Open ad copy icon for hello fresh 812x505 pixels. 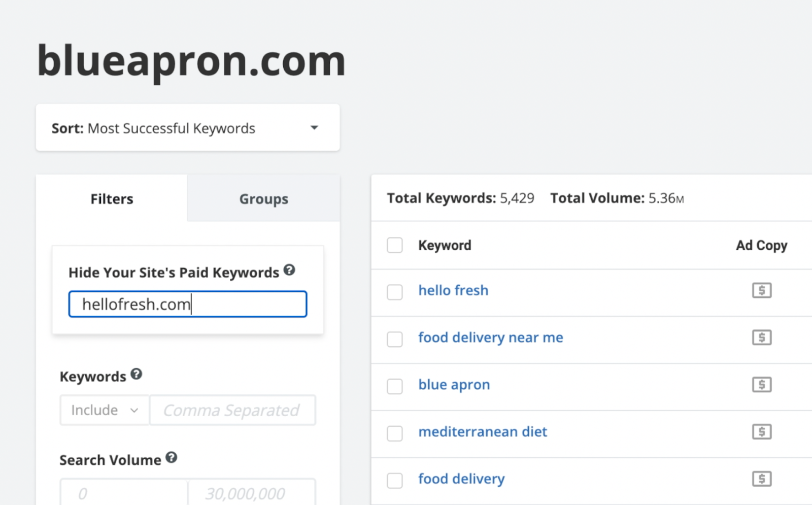click(761, 291)
